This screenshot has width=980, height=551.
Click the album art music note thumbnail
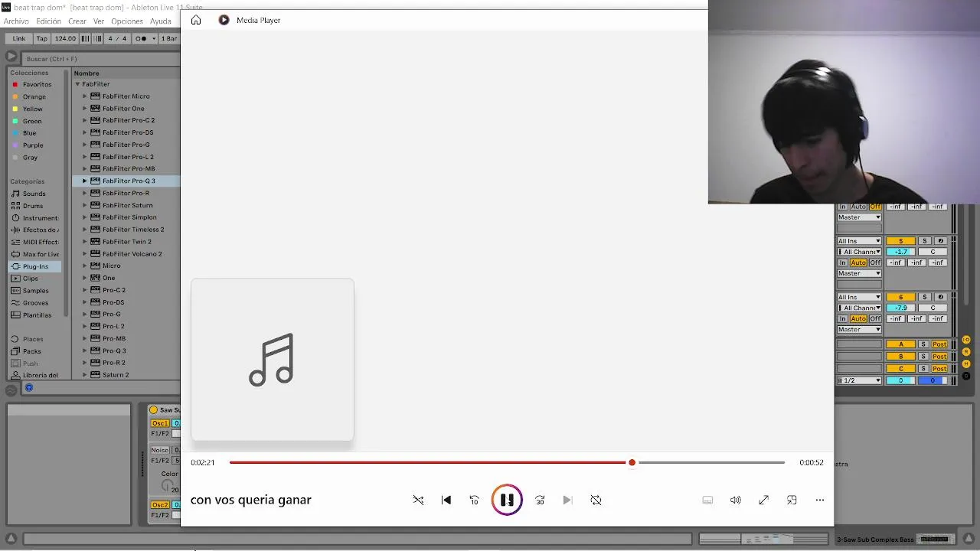[x=273, y=360]
